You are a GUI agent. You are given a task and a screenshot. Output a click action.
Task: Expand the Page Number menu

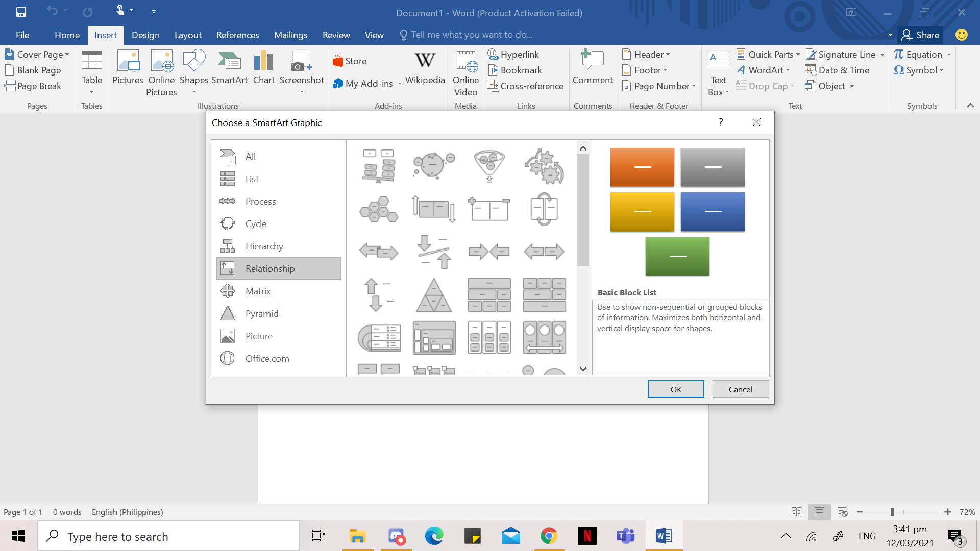click(x=659, y=86)
